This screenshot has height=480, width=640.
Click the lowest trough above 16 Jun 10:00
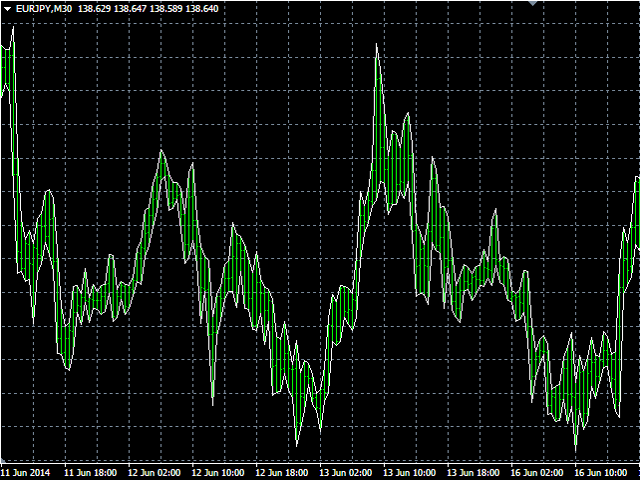click(x=576, y=449)
